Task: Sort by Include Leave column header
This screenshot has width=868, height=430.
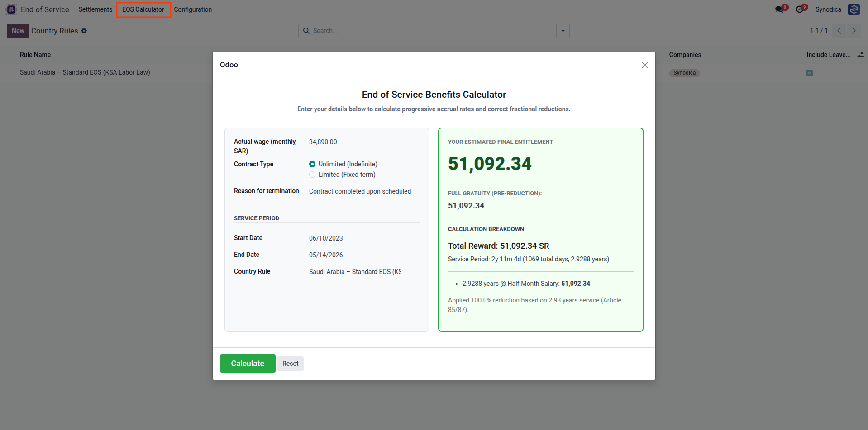Action: [828, 55]
